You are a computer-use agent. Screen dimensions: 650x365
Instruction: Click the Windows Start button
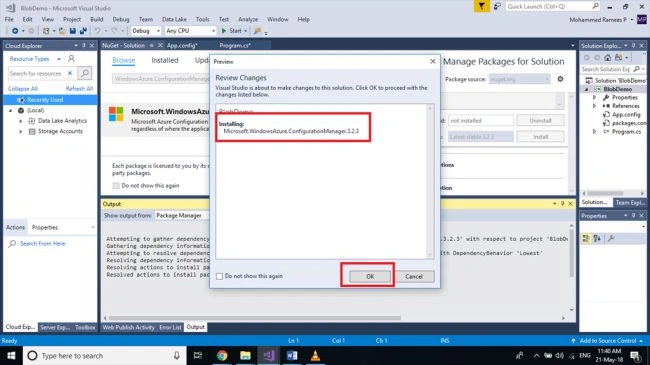pyautogui.click(x=11, y=355)
